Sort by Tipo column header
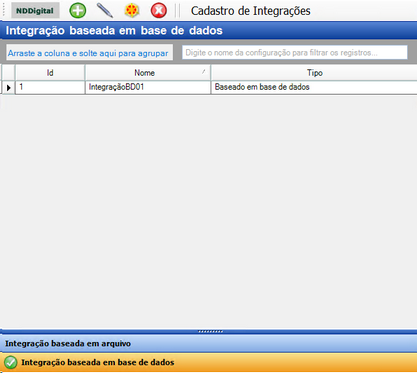Viewport: 417px width, 373px height. pos(314,73)
